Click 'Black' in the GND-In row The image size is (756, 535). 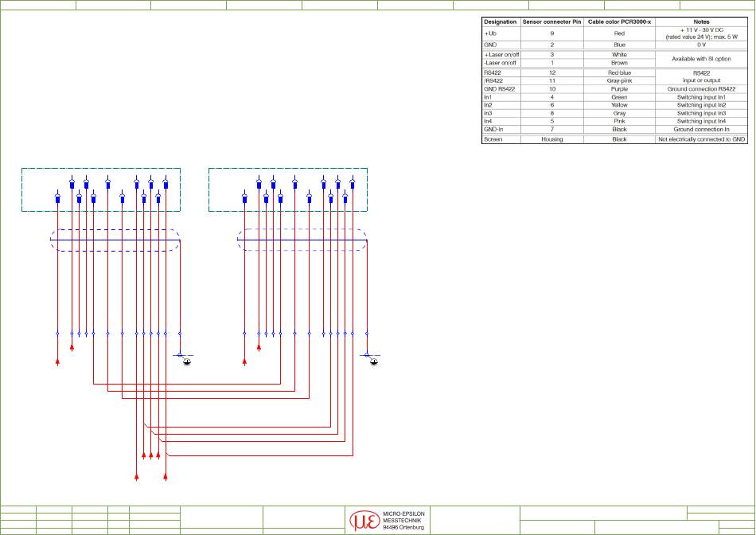pyautogui.click(x=619, y=129)
